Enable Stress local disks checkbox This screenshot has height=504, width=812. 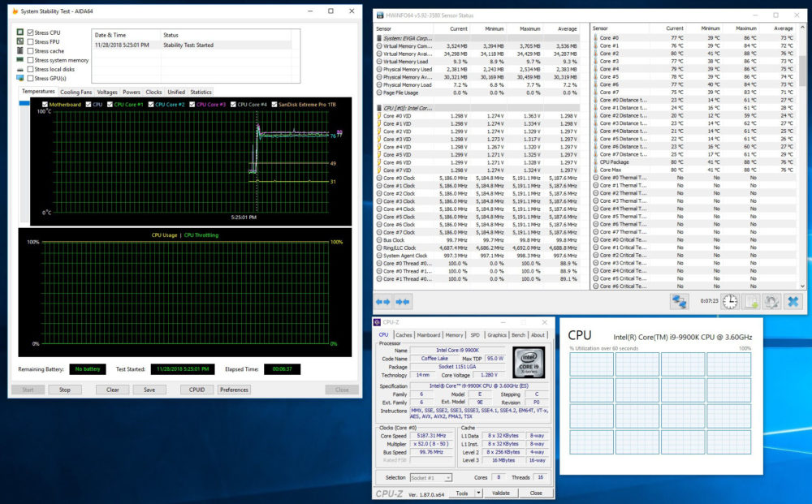[31, 69]
